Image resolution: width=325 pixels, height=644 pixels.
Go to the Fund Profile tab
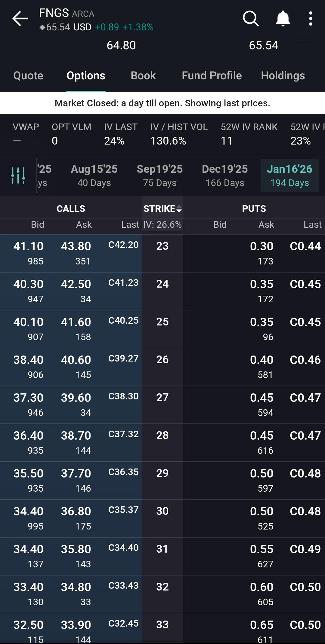point(212,75)
